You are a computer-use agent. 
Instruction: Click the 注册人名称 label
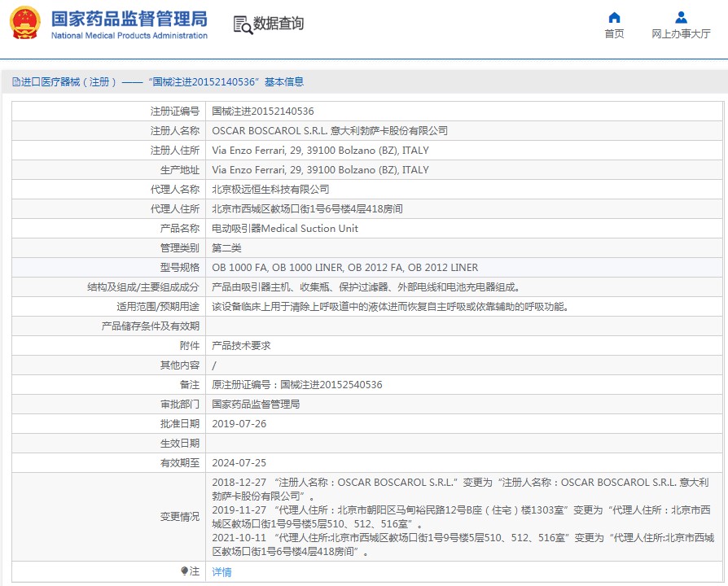pyautogui.click(x=174, y=131)
